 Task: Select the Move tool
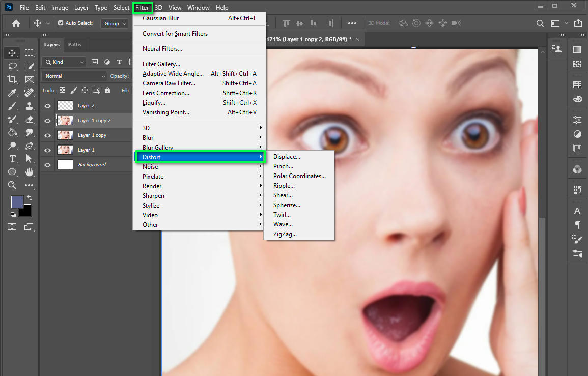(x=12, y=52)
